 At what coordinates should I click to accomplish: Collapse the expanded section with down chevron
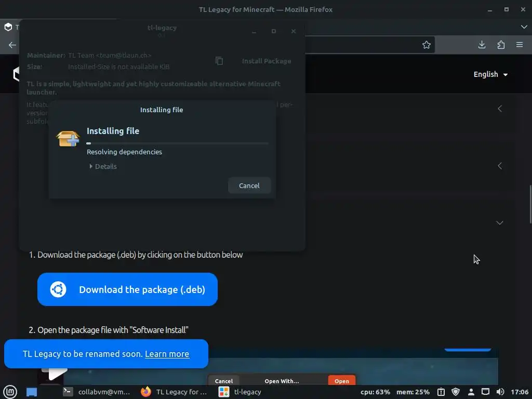point(500,223)
